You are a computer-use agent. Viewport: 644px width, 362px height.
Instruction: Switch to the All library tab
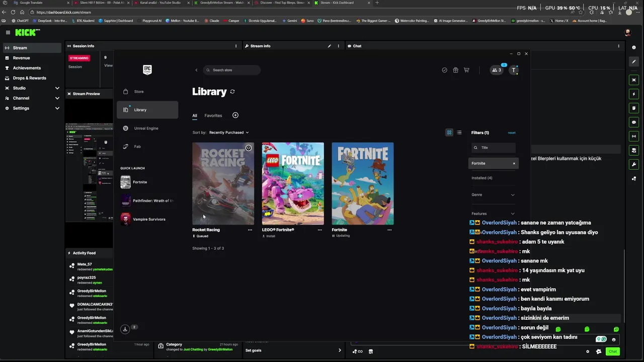195,116
